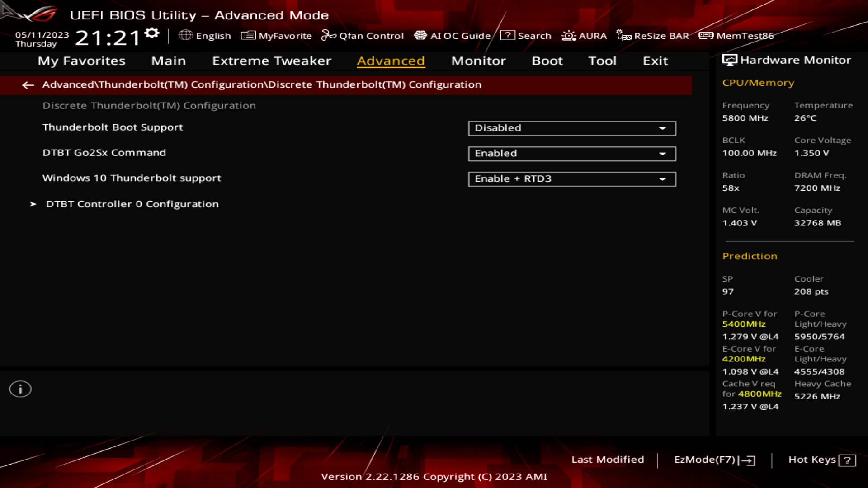Click the 5226 MHz Heavy Cache value
Screen dimensions: 868x488
pyautogui.click(x=817, y=396)
